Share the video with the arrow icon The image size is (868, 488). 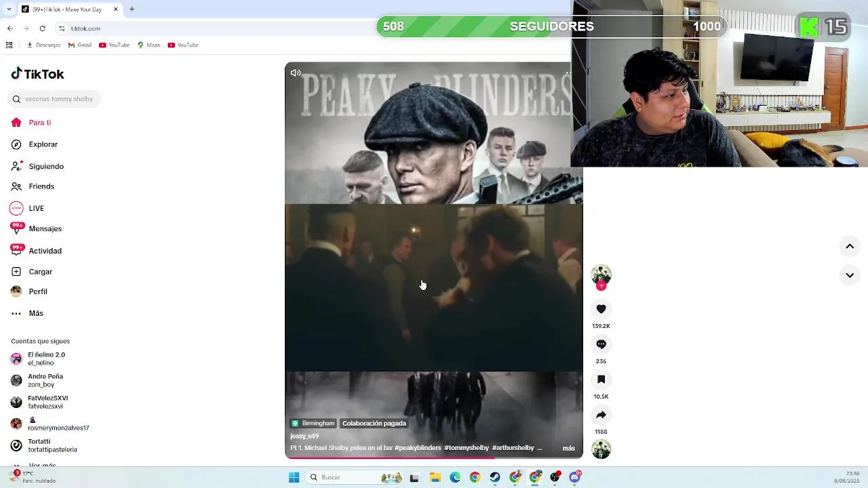coord(601,415)
